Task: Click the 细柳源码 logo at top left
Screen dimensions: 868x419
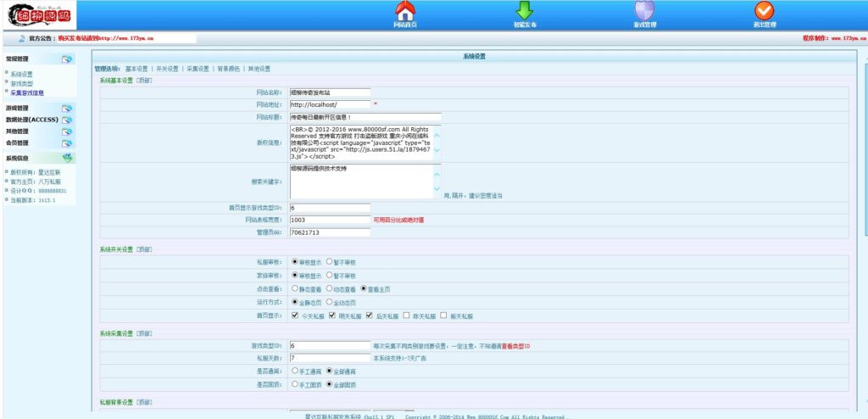Action: tap(37, 14)
